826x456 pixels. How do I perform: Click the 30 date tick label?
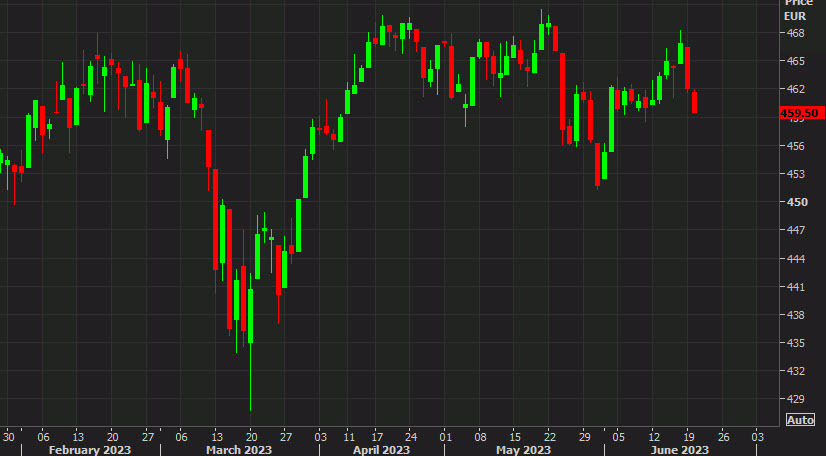[x=8, y=437]
